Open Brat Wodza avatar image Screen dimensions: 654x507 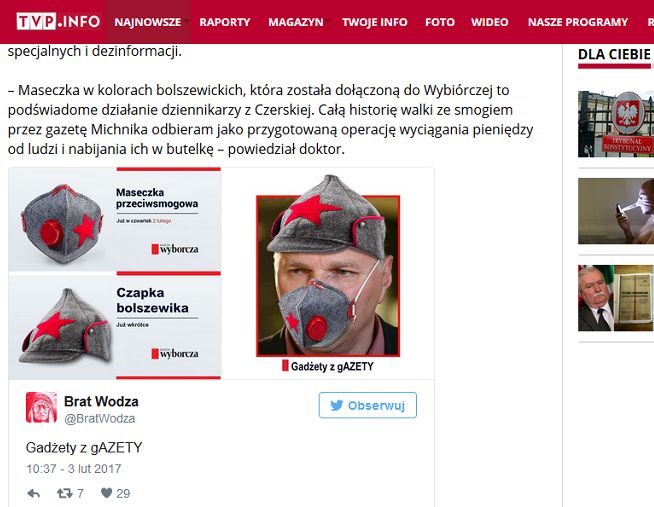(x=41, y=407)
